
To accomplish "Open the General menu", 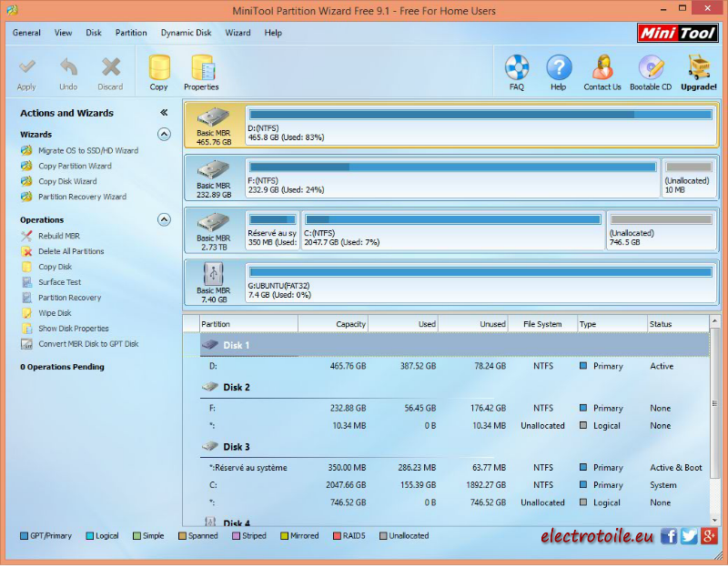I will click(26, 33).
